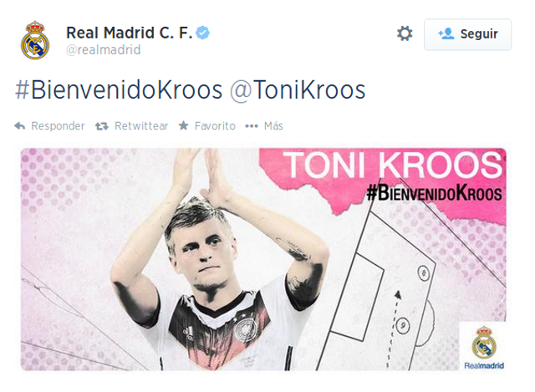Select the Retwittear text label
Image resolution: width=535 pixels, height=392 pixels.
[x=141, y=126]
